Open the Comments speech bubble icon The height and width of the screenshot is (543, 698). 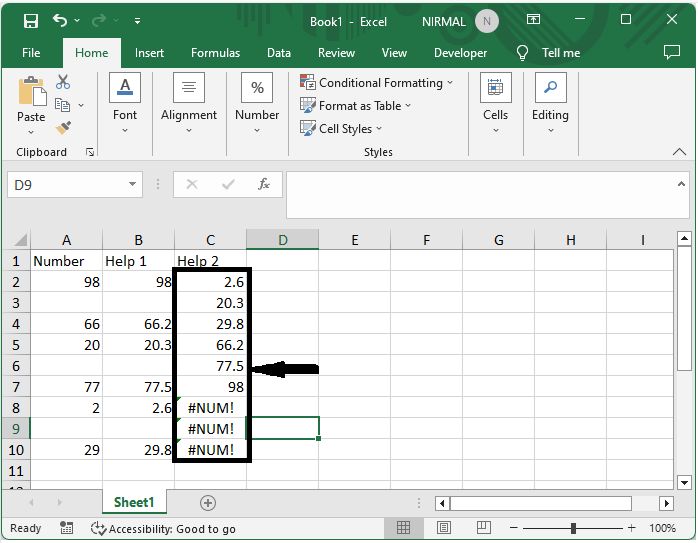pos(672,52)
